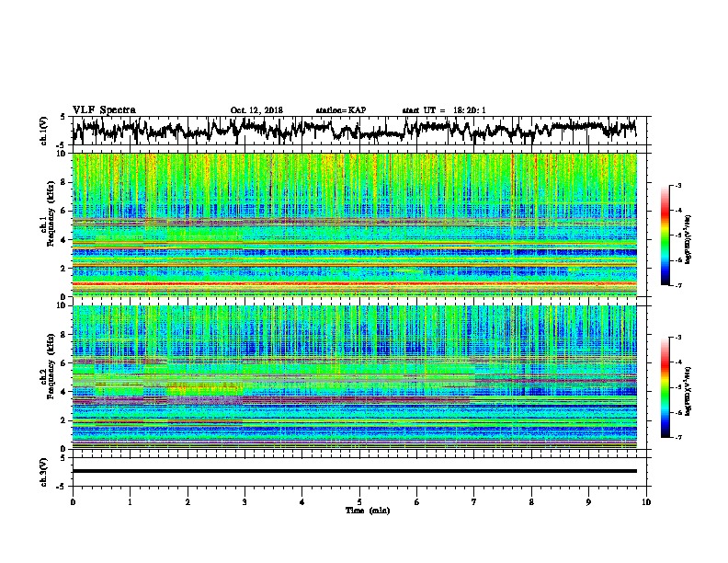Select the date text "Oct. 12, 2018"

[x=256, y=110]
